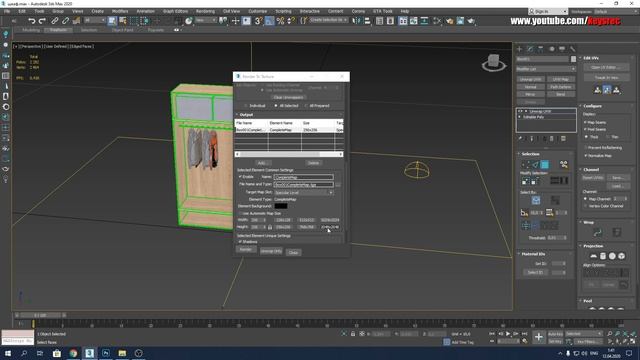Toggle Normalize Map checkbox
Image resolution: width=640 pixels, height=360 pixels.
click(x=586, y=156)
